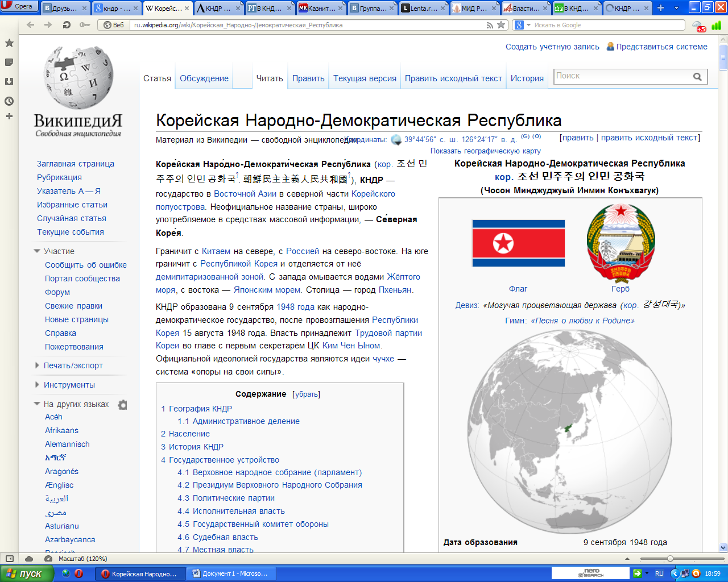
Task: Open the language settings gear icon
Action: [122, 405]
